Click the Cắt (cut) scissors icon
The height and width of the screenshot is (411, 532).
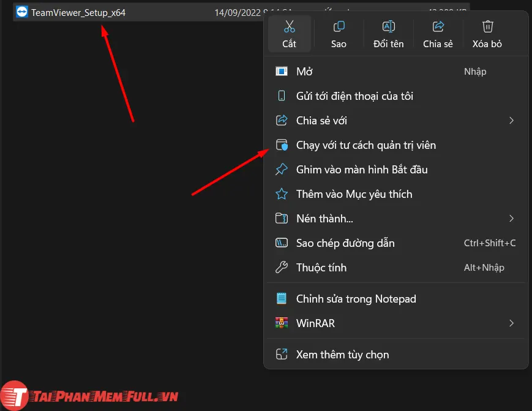point(290,26)
